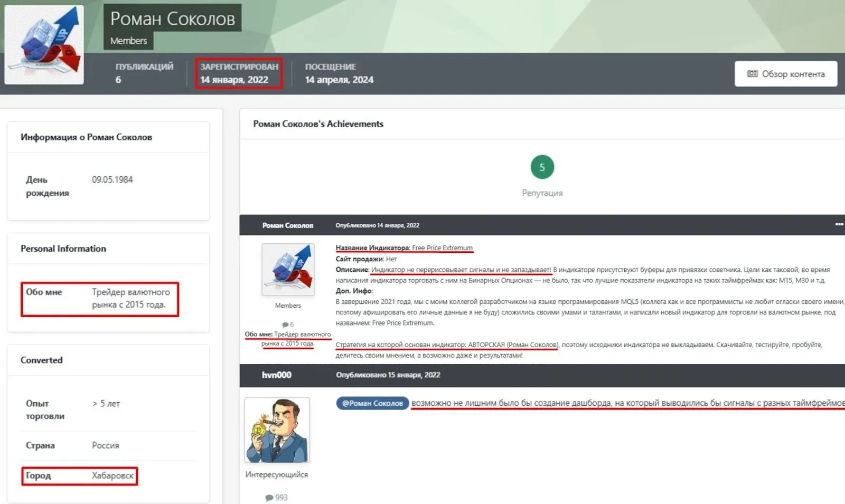Screen dimensions: 845x504
Task: Click the Репутация label
Action: coord(542,193)
